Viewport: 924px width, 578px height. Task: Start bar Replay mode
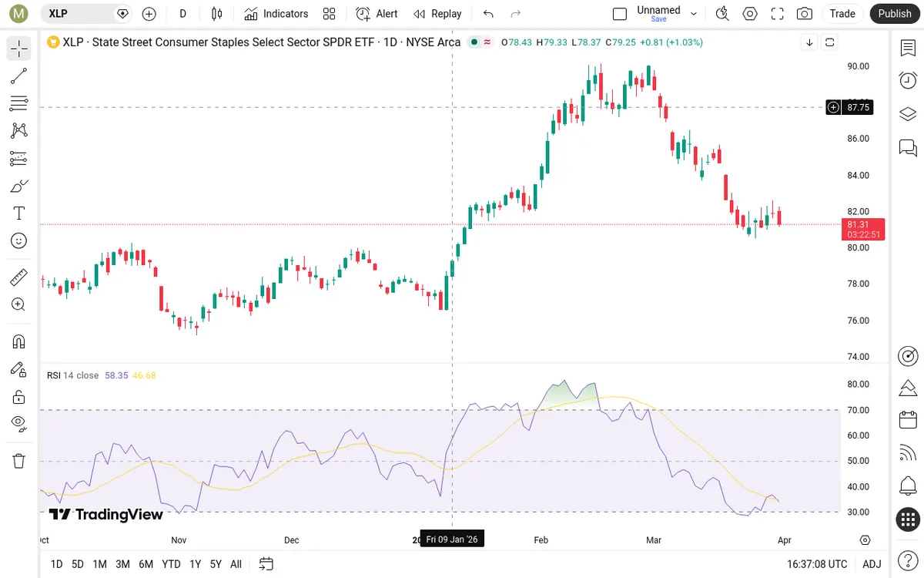437,13
